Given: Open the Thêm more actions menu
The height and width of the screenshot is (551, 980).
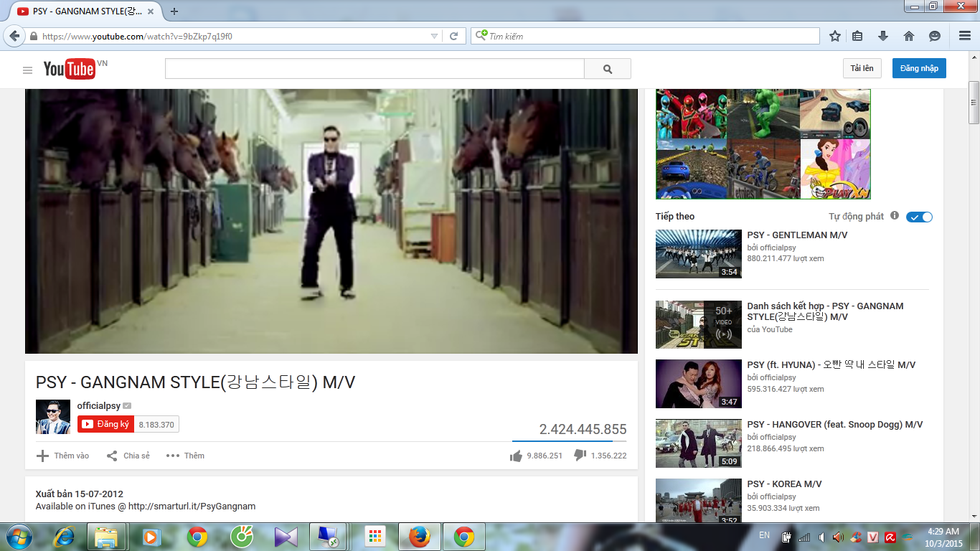Looking at the screenshot, I should (x=186, y=456).
